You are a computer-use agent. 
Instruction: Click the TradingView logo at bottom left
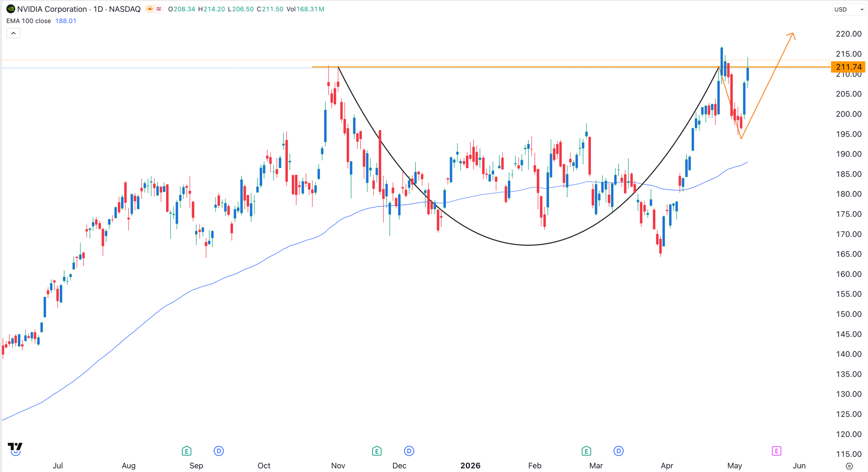click(x=15, y=447)
